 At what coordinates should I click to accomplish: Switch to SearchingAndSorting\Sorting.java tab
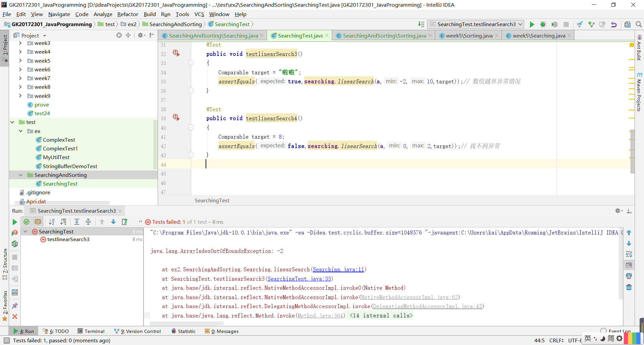[384, 36]
